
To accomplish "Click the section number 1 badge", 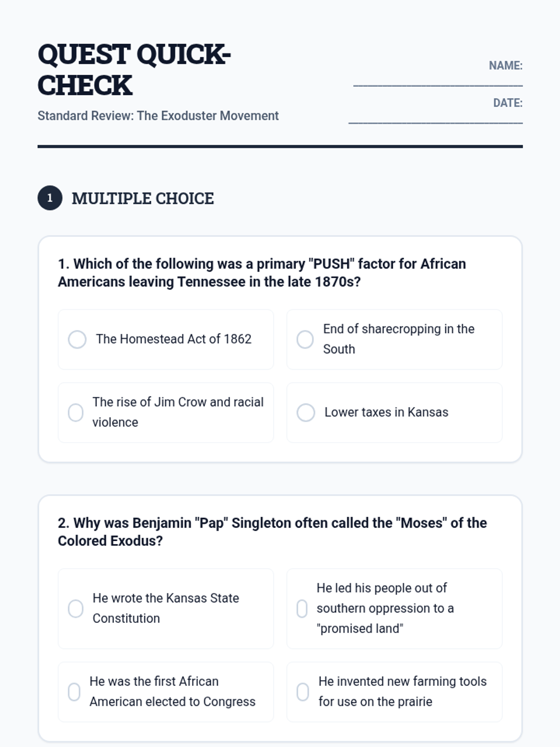I will click(50, 198).
